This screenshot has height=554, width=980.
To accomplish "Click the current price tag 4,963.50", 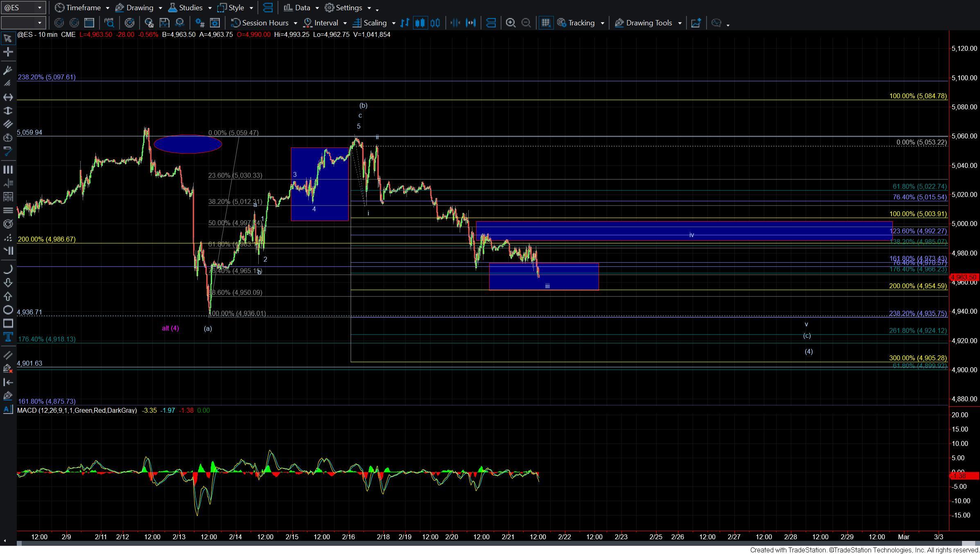I will pos(964,277).
